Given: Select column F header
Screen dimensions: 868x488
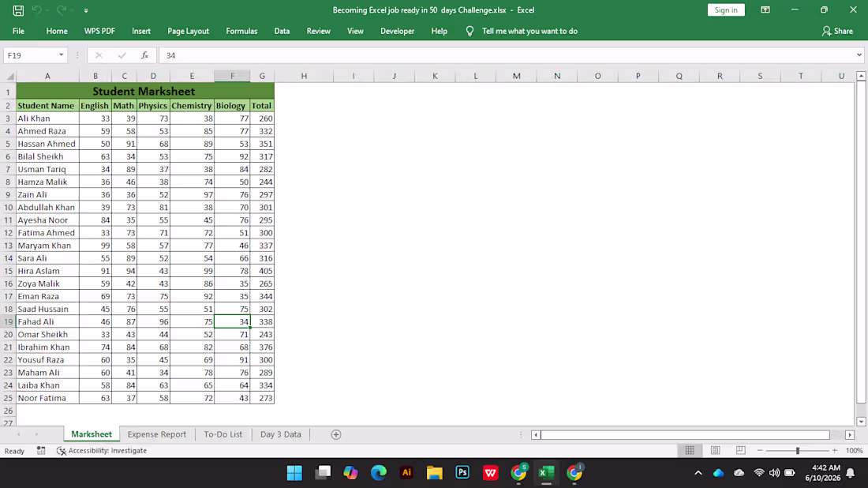Looking at the screenshot, I should point(232,76).
